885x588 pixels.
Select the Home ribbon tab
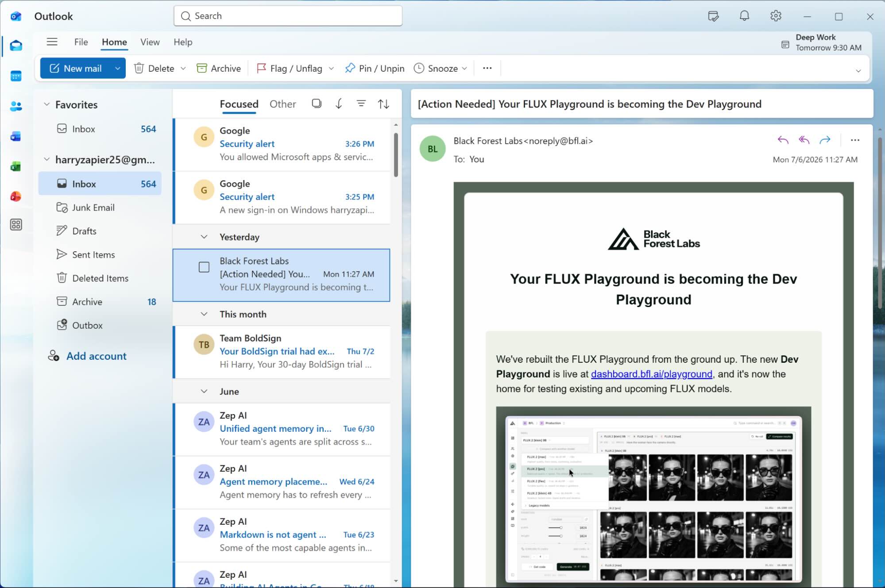pos(114,42)
